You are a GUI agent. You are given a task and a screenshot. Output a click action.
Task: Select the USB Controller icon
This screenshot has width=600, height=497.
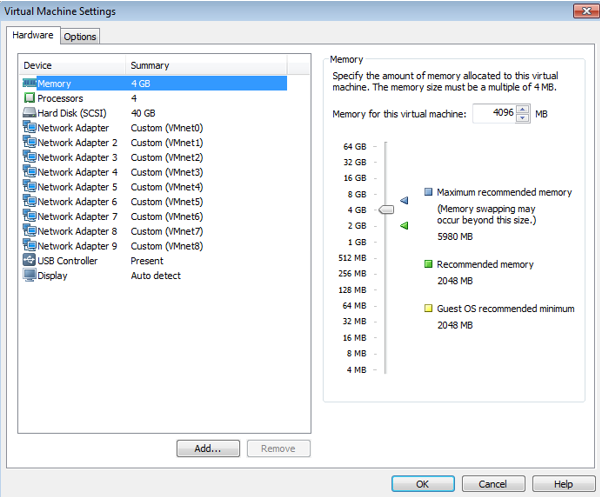pos(28,261)
